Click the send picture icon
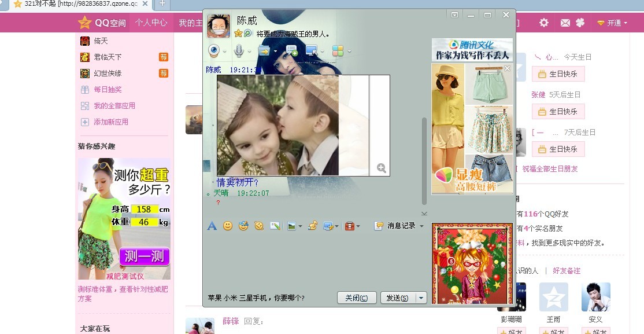Screen dimensions: 644x334 pyautogui.click(x=291, y=226)
